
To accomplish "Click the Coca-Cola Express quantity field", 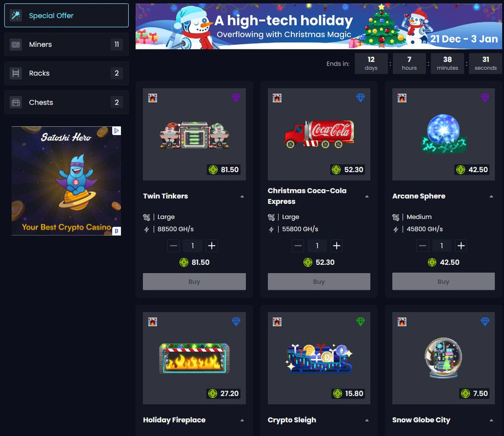I will point(317,246).
